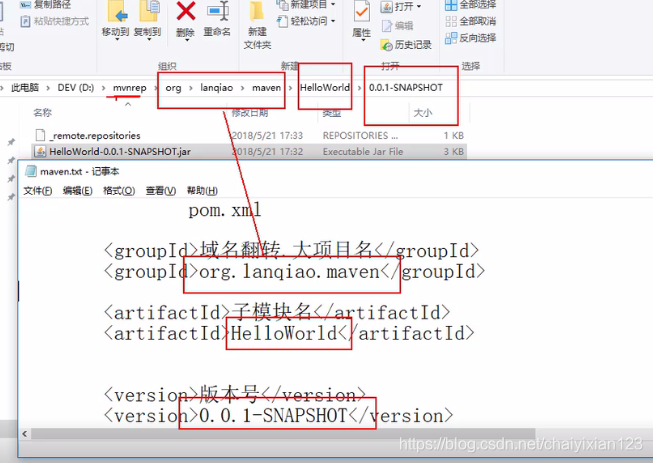Open Notepad View (查看) menu
The width and height of the screenshot is (653, 463).
[x=161, y=191]
